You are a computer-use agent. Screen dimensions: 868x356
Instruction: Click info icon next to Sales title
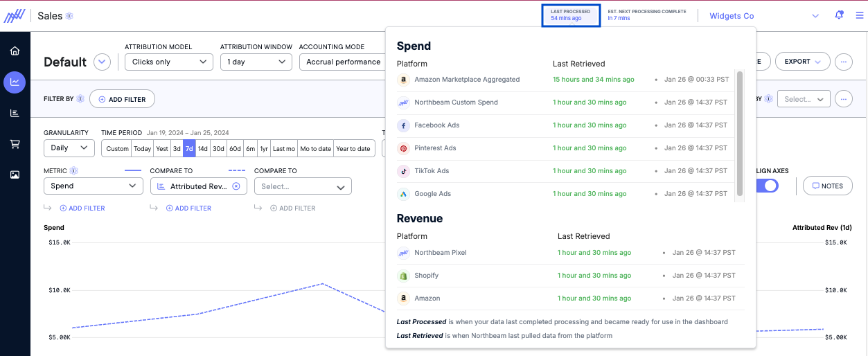[69, 16]
